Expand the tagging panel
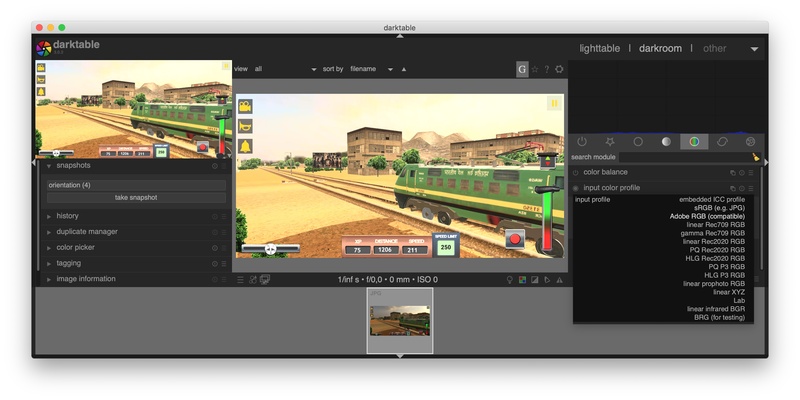The width and height of the screenshot is (800, 400). pyautogui.click(x=49, y=264)
